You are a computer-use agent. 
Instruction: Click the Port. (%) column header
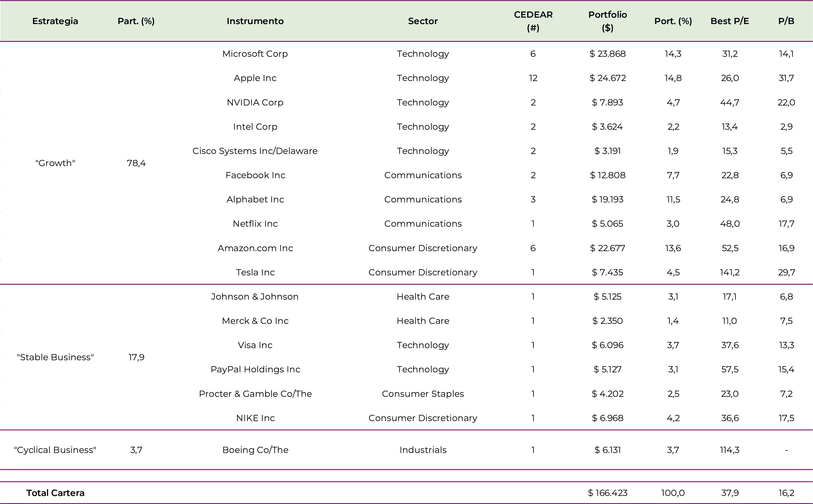pyautogui.click(x=673, y=21)
